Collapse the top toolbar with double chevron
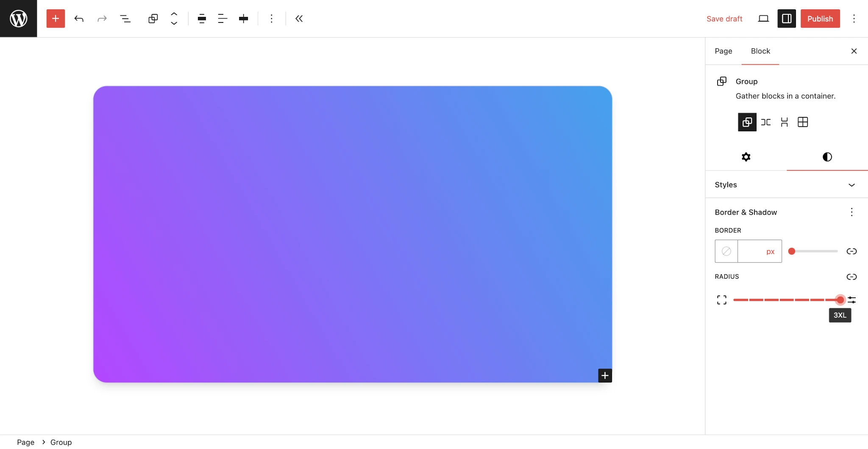The image size is (868, 449). (x=299, y=19)
